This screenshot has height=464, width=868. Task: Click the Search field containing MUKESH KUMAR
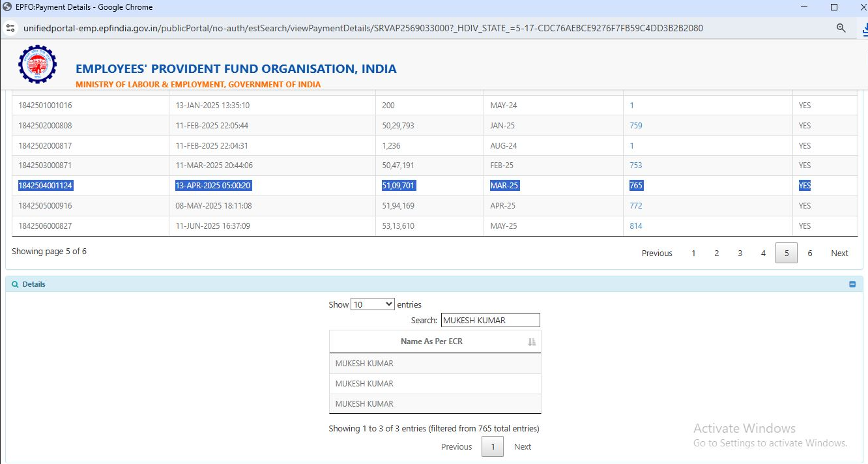490,320
